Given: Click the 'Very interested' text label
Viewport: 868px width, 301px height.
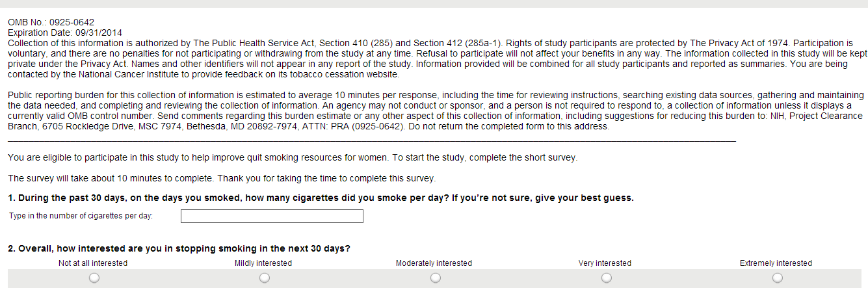Looking at the screenshot, I should 605,263.
